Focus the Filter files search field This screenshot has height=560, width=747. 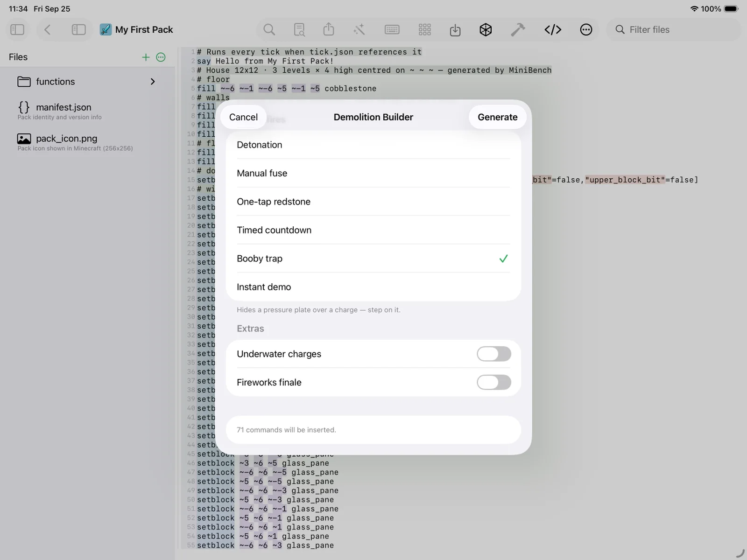[x=674, y=30]
